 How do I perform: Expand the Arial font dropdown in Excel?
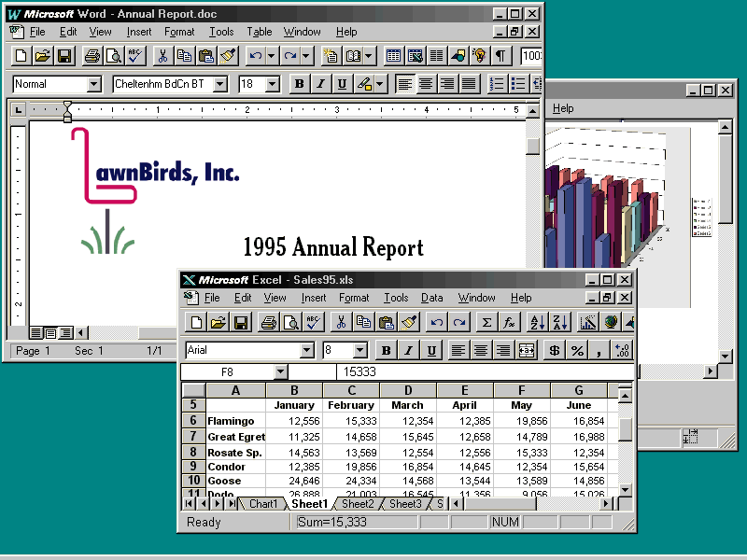click(306, 351)
